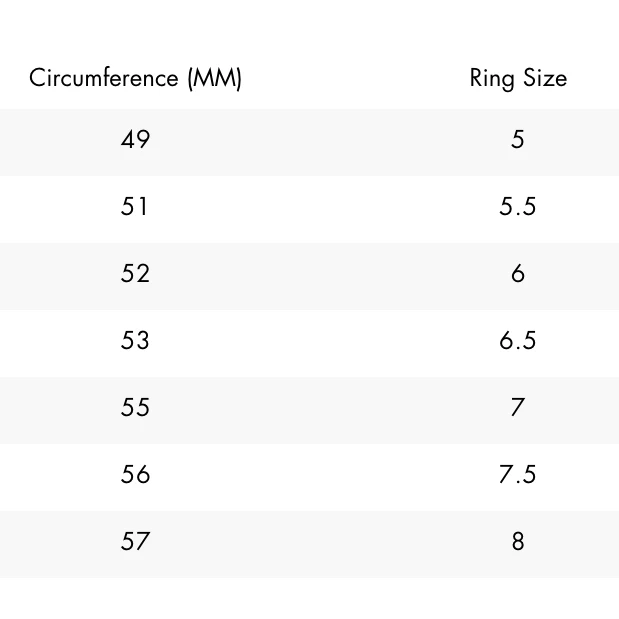
Task: Pick the 53 circumference cell
Action: (x=135, y=340)
